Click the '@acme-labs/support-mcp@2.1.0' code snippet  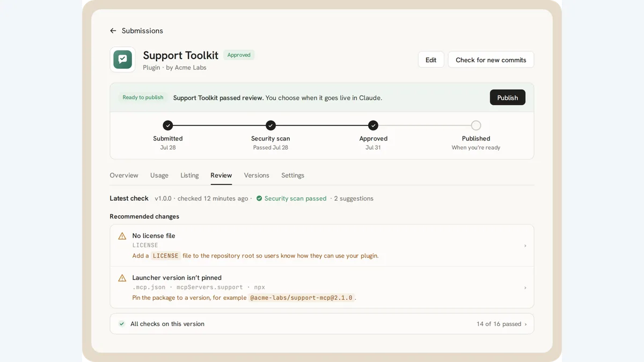point(301,298)
